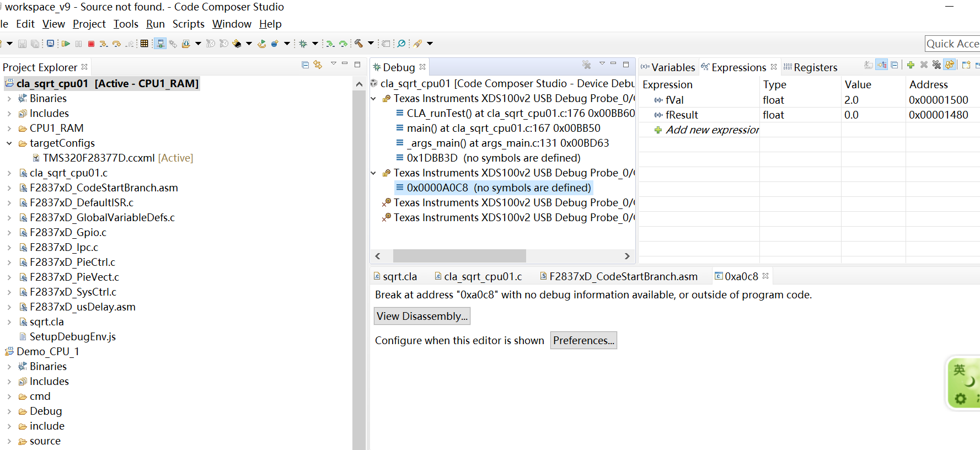Click the memory grid toolbar icon

(144, 44)
